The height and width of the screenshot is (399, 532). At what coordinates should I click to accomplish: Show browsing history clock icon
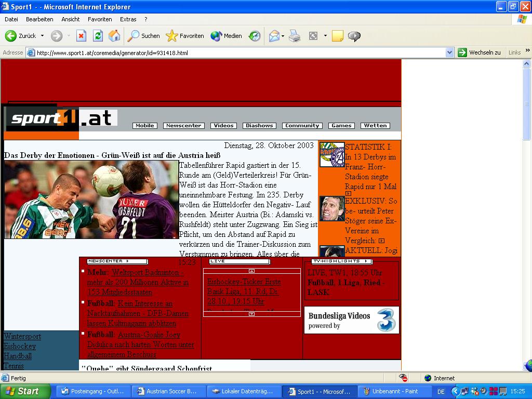255,36
